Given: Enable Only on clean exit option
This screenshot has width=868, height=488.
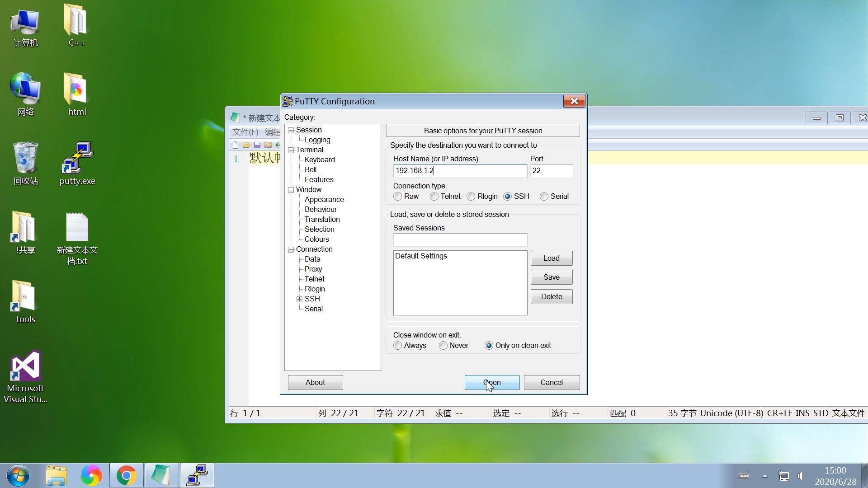Looking at the screenshot, I should click(490, 345).
